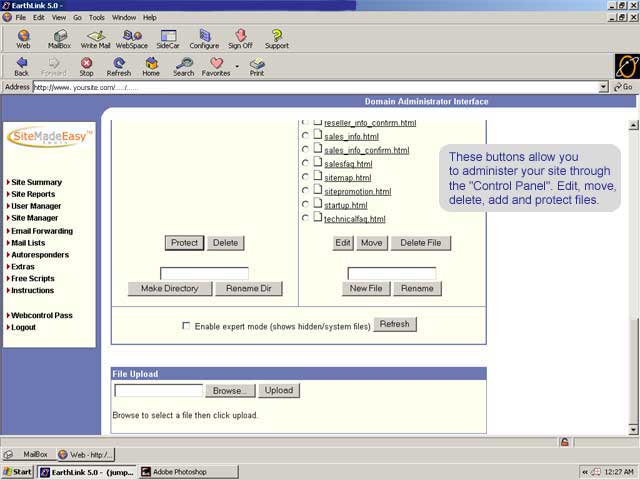Open WebSpace from the toolbar
This screenshot has width=640, height=480.
[x=132, y=38]
